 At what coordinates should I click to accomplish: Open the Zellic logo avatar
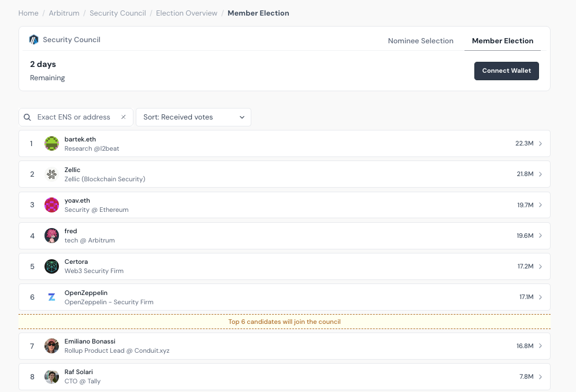click(x=52, y=174)
